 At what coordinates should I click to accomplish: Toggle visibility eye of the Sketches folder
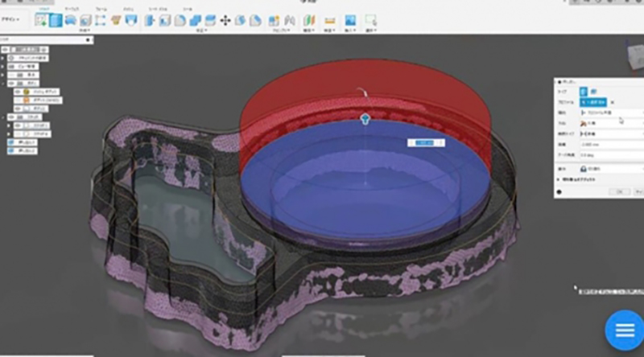point(10,117)
